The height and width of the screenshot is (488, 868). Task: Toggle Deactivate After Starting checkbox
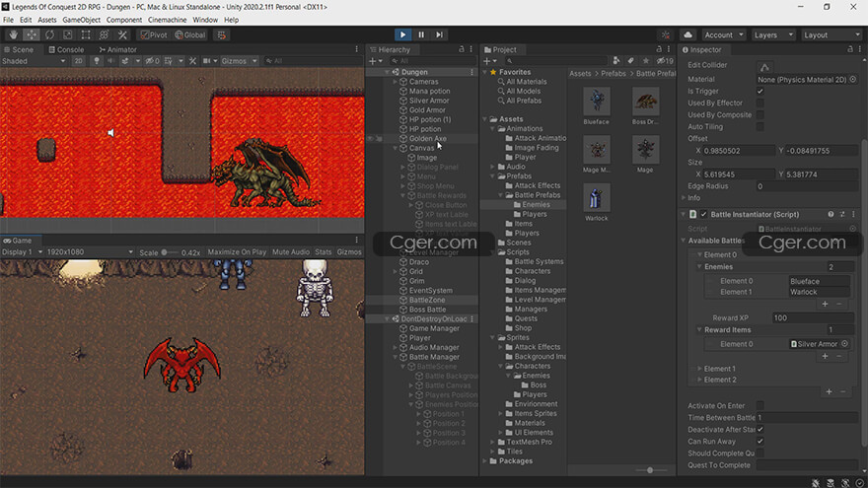(x=760, y=430)
